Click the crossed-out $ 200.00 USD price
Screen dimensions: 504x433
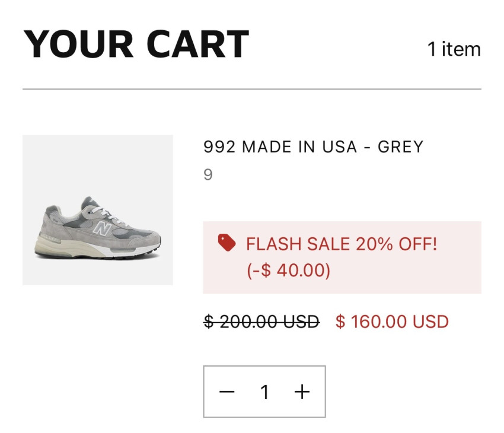point(261,322)
